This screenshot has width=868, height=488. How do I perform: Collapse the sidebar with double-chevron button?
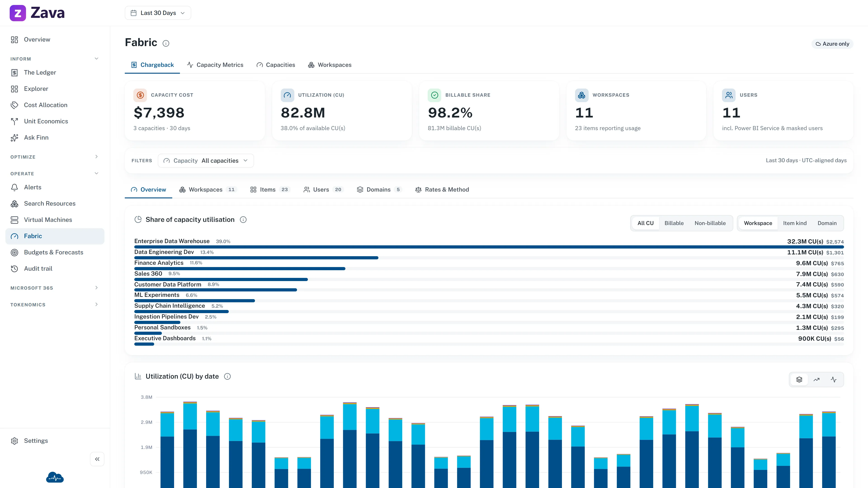(97, 459)
